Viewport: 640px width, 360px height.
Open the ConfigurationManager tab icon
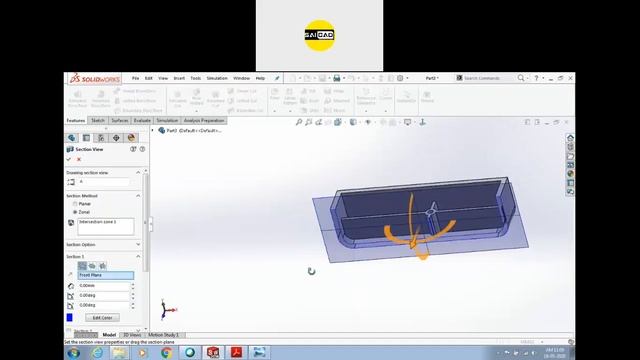coord(101,138)
